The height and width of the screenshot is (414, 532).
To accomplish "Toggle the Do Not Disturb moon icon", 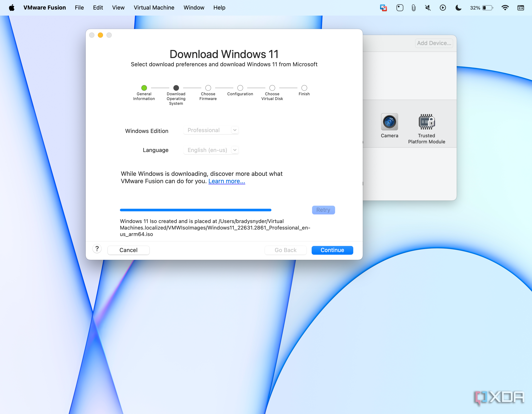I will pos(458,8).
